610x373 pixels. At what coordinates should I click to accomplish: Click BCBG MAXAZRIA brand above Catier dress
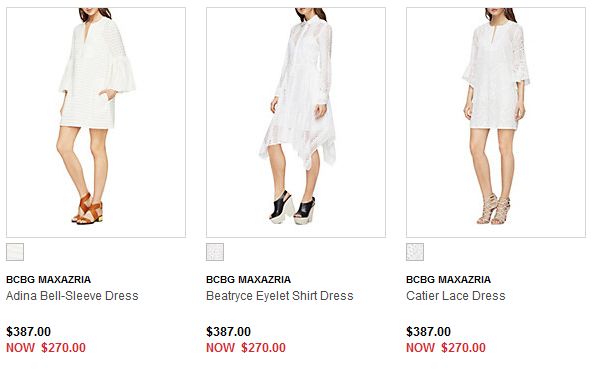click(x=449, y=279)
